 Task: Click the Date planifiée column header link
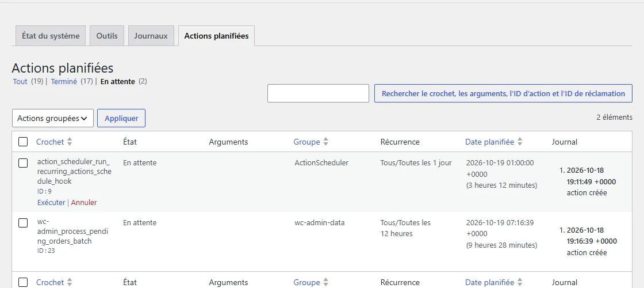tap(489, 142)
